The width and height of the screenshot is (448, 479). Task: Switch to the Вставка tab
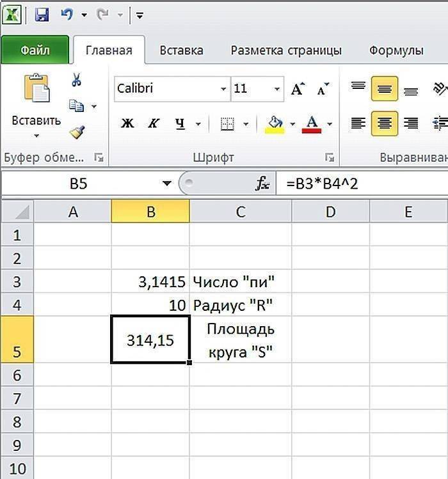point(181,50)
